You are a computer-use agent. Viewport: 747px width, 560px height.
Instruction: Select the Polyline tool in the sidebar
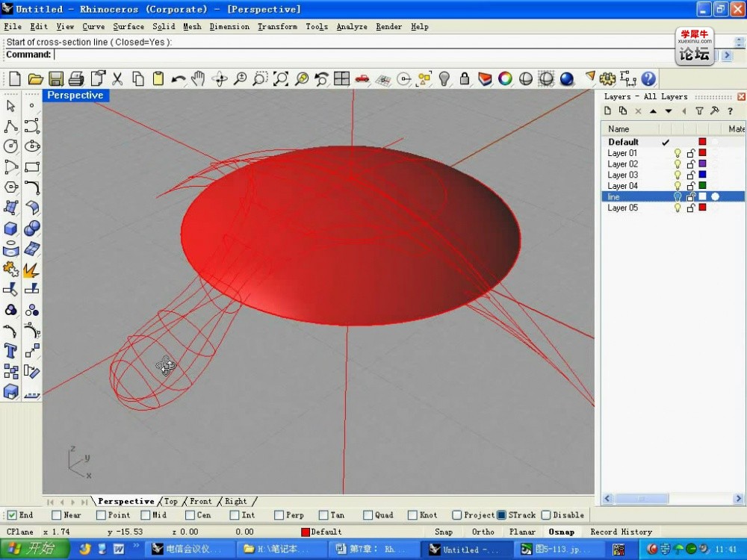coord(10,126)
